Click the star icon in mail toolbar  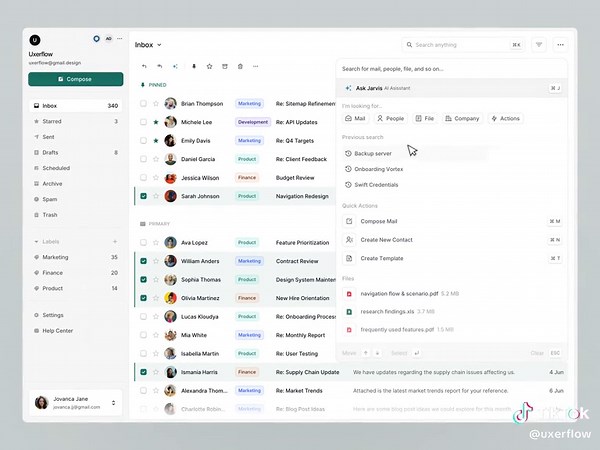click(x=209, y=67)
